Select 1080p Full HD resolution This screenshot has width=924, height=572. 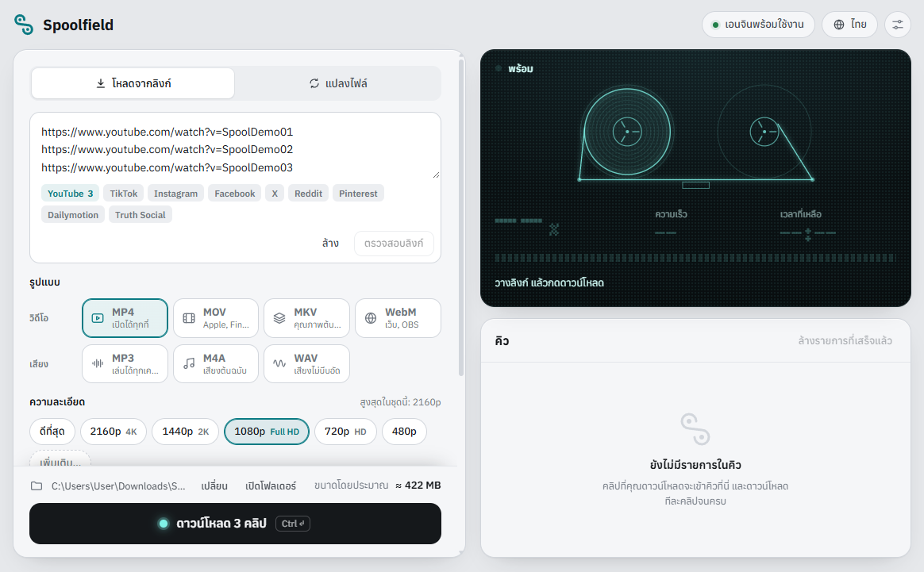tap(267, 432)
